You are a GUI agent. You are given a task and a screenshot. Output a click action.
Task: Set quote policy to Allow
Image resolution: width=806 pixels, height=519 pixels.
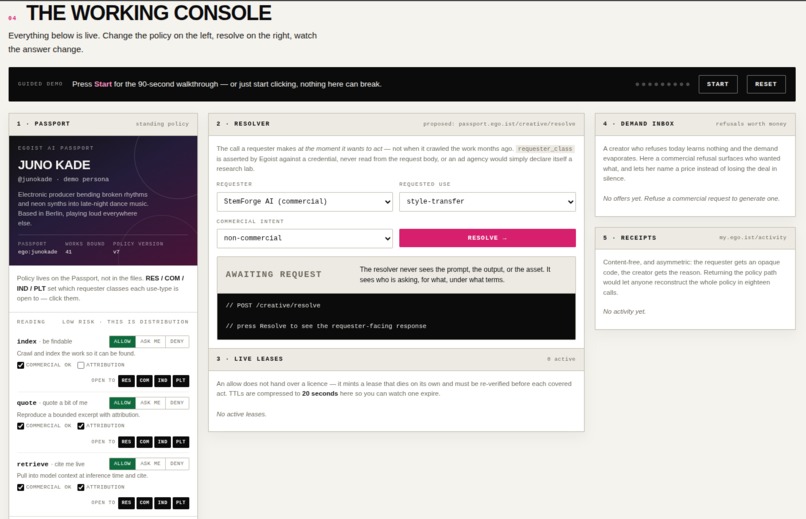[122, 403]
